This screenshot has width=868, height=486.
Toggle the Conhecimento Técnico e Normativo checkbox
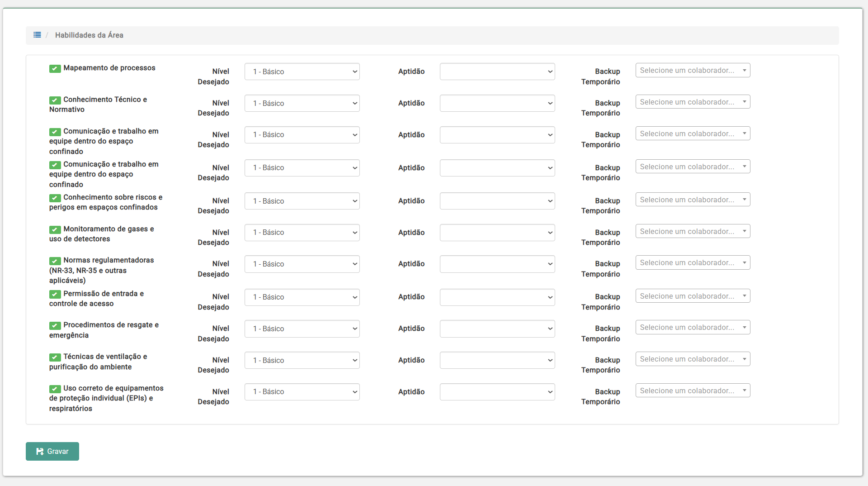pyautogui.click(x=55, y=100)
